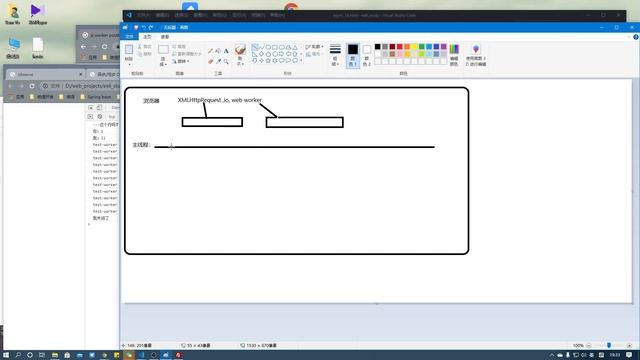The width and height of the screenshot is (640, 360).
Task: Select the Text tool (A icon)
Action: tap(226, 51)
